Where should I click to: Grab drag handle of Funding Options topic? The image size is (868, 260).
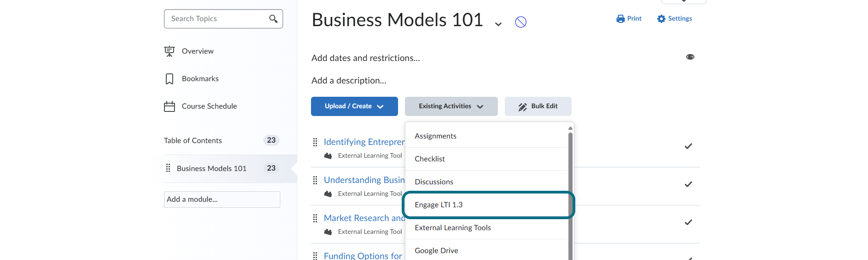[315, 256]
